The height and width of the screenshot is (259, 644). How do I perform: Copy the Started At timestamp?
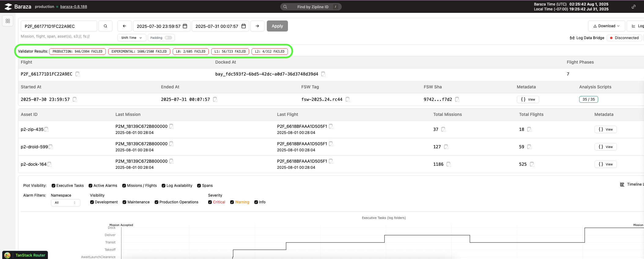pos(75,99)
